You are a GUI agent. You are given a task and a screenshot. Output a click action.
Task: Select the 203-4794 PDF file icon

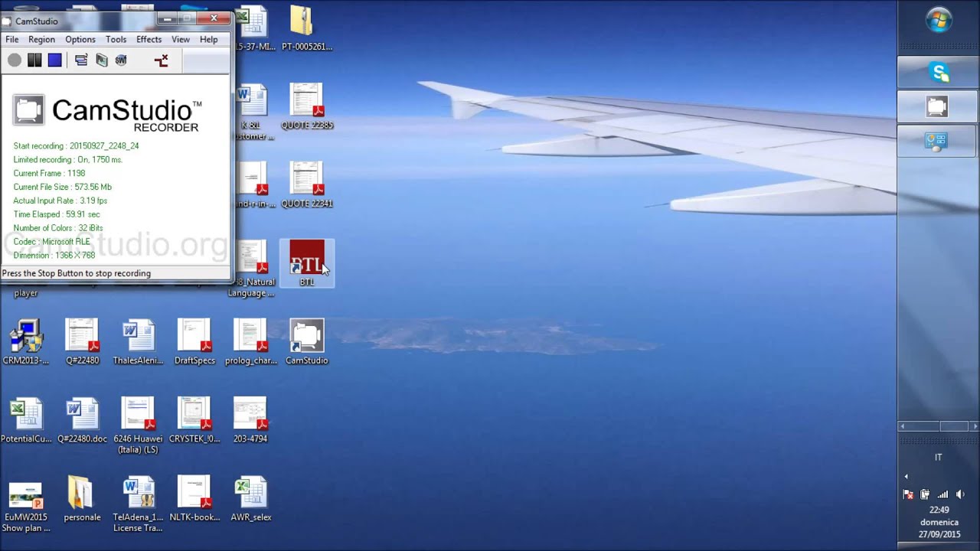click(250, 420)
